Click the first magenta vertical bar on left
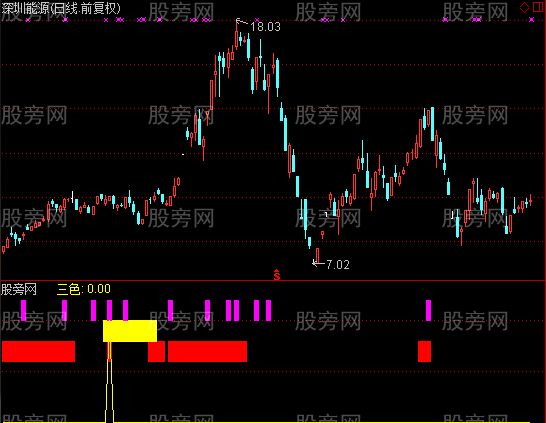Viewport: 546px width, 423px height. point(24,310)
